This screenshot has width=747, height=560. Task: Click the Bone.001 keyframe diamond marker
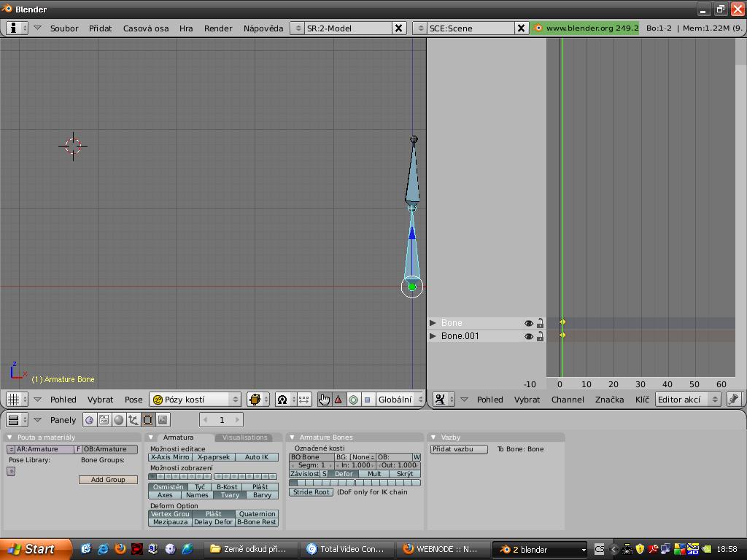coord(562,335)
